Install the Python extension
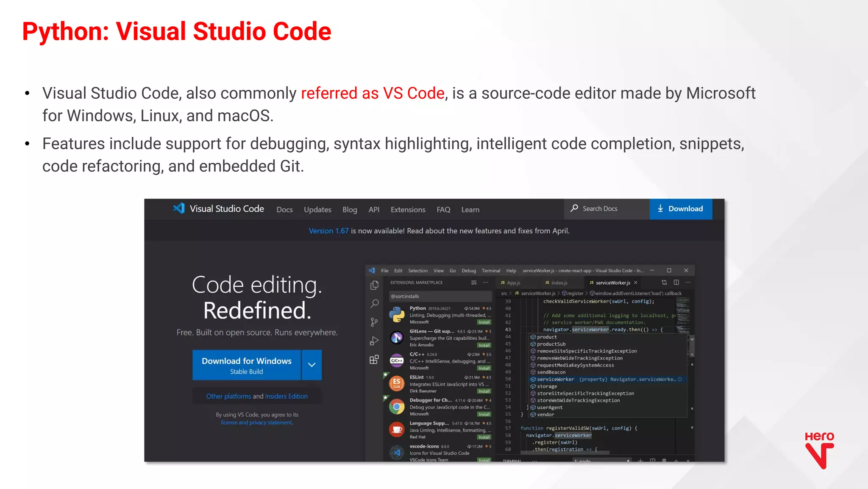Image resolution: width=868 pixels, height=489 pixels. [484, 322]
